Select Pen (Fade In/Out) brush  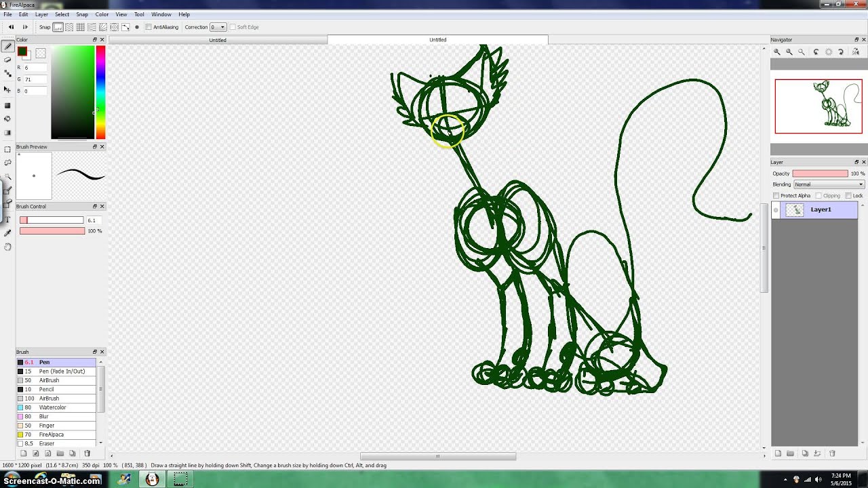click(56, 371)
